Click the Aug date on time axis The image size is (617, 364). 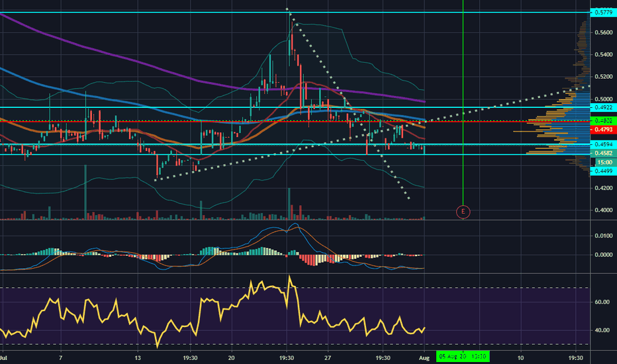click(x=424, y=357)
